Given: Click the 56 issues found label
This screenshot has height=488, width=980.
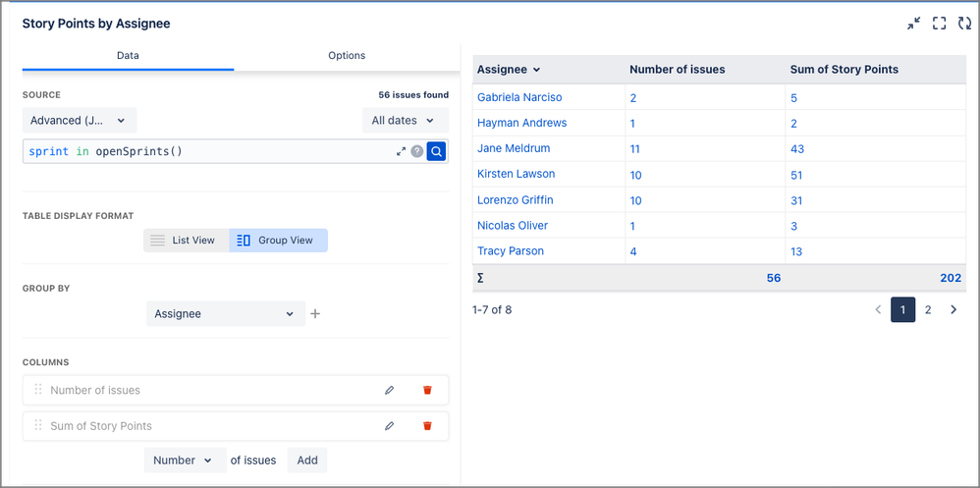Looking at the screenshot, I should point(413,95).
